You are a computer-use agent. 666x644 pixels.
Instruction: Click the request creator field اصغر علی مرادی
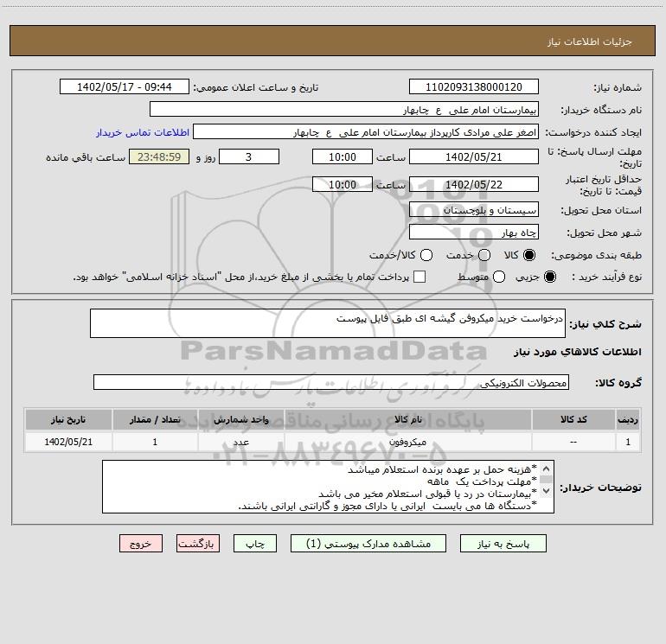[366, 131]
